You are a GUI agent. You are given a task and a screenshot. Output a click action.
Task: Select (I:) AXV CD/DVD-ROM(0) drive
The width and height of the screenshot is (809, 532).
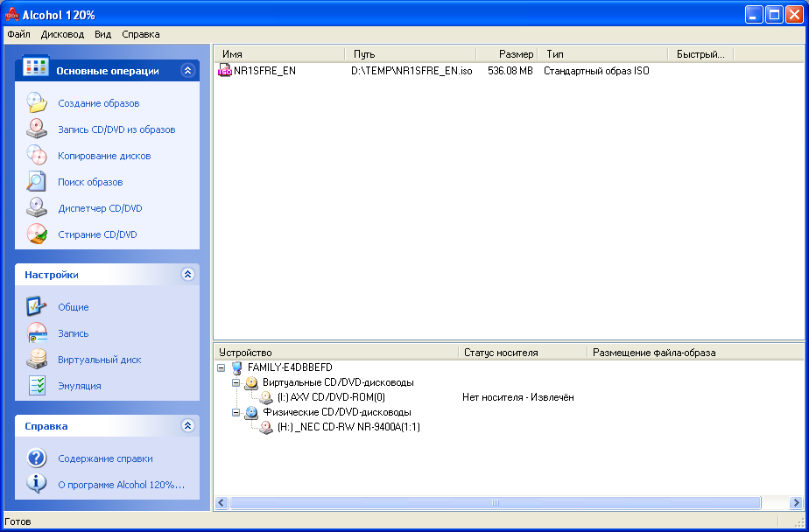click(x=331, y=397)
